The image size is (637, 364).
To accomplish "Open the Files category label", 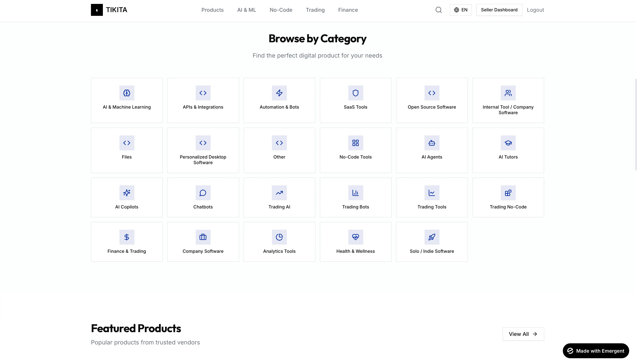I will click(127, 157).
